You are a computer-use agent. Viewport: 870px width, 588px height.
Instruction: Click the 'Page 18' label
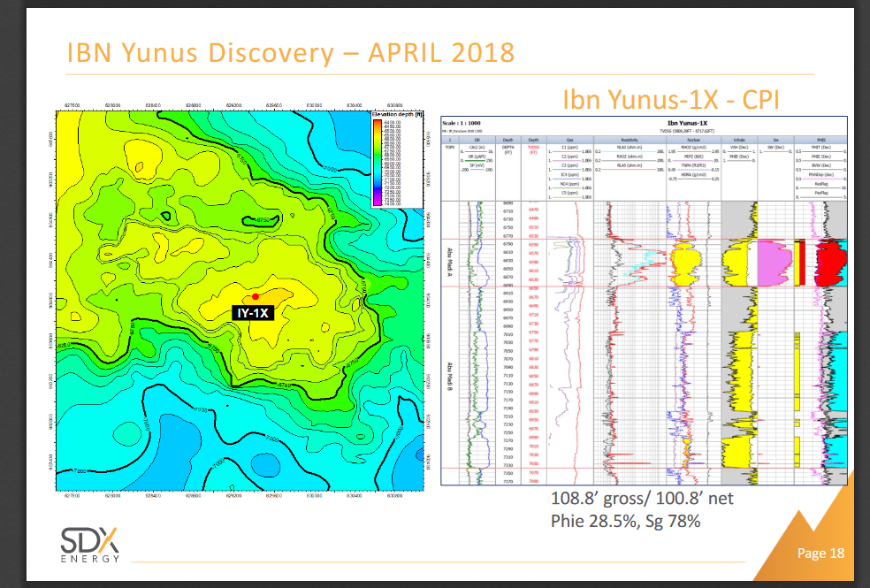pos(820,553)
